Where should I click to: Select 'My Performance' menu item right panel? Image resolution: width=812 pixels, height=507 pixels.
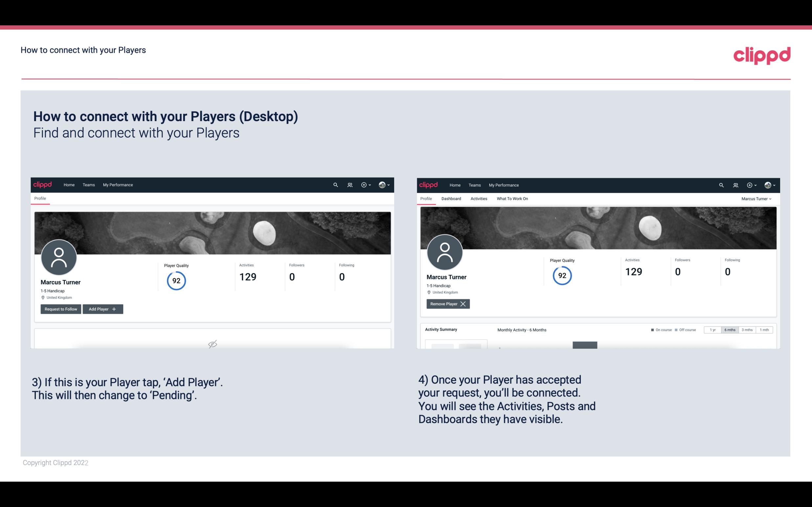tap(504, 185)
